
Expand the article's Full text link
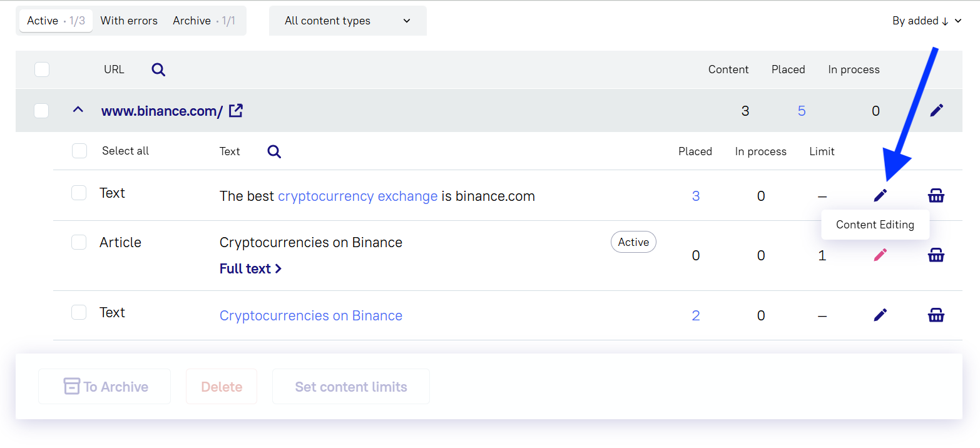[x=251, y=268]
